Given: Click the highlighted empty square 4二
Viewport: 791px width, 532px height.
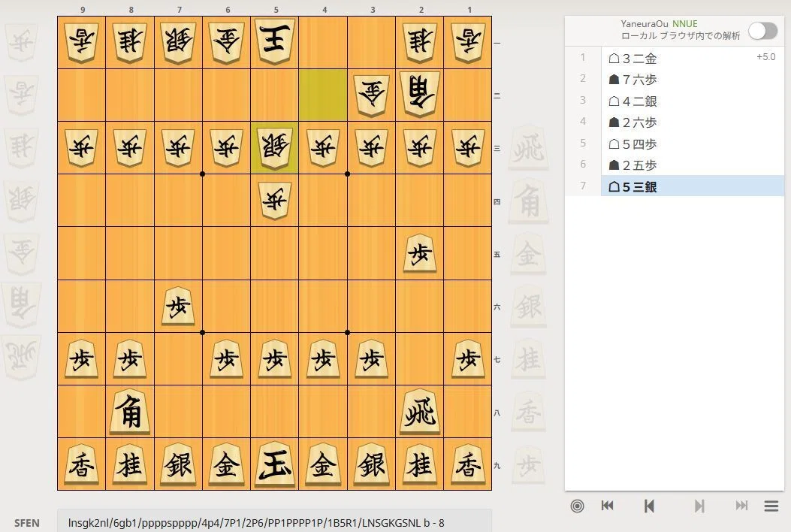Looking at the screenshot, I should coord(323,95).
